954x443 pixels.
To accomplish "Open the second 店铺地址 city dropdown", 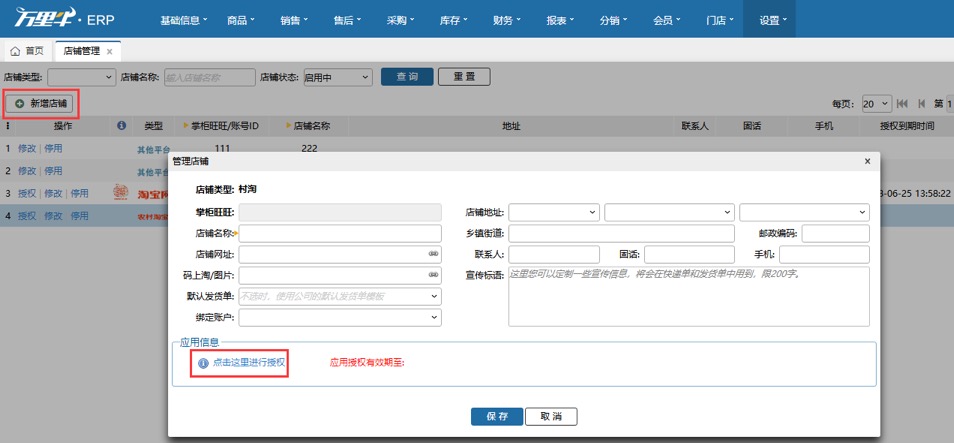I will [670, 212].
